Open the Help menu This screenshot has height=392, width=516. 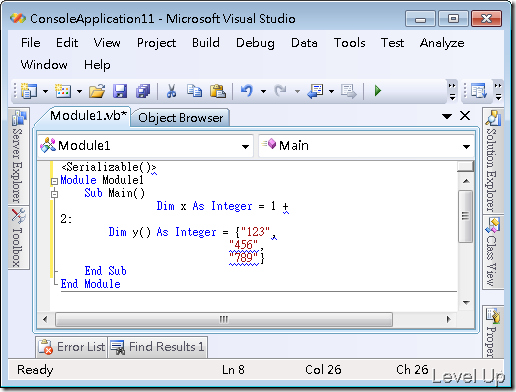point(97,64)
